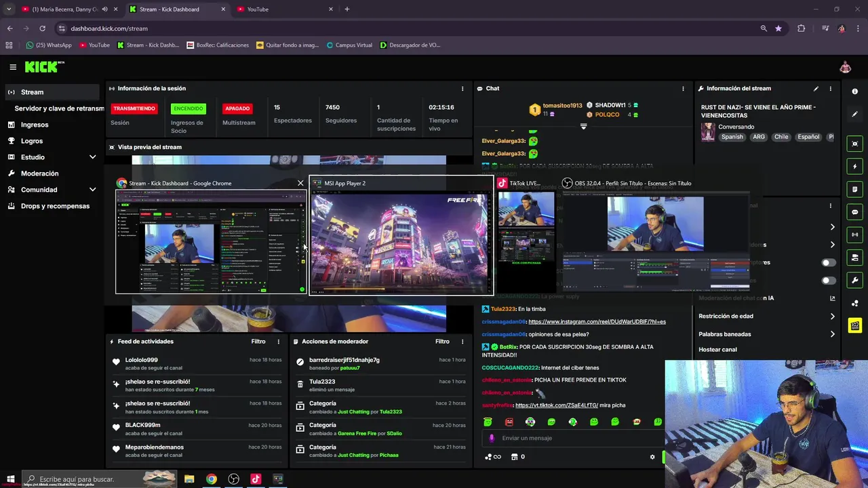Open three-dot menu of Información del stream
868x488 pixels.
pyautogui.click(x=830, y=89)
